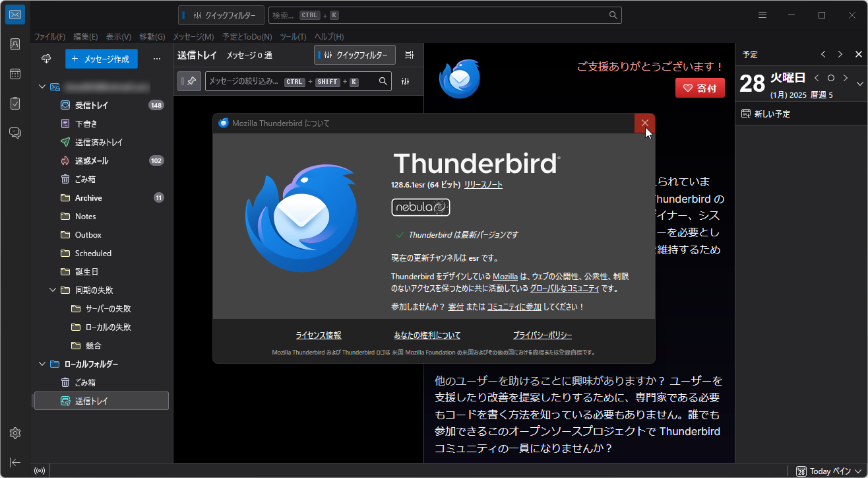Image resolution: width=868 pixels, height=478 pixels.
Task: Open filter criteria options beside the filter box
Action: coord(406,81)
